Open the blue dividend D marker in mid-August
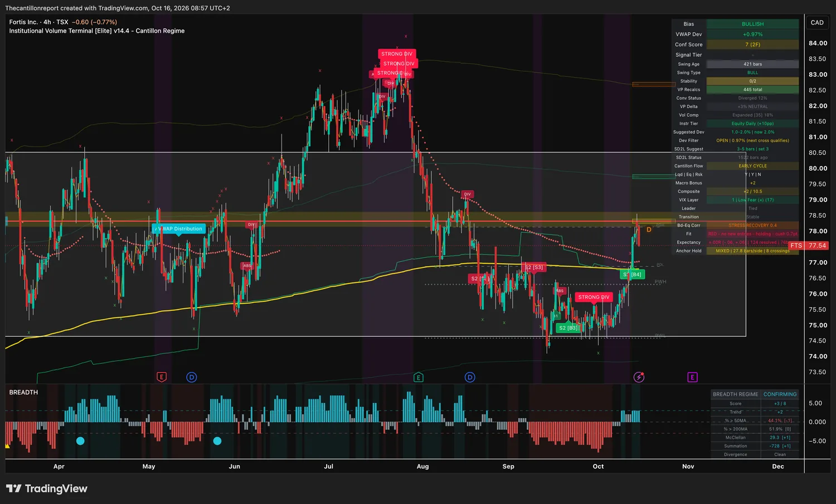 pos(470,377)
